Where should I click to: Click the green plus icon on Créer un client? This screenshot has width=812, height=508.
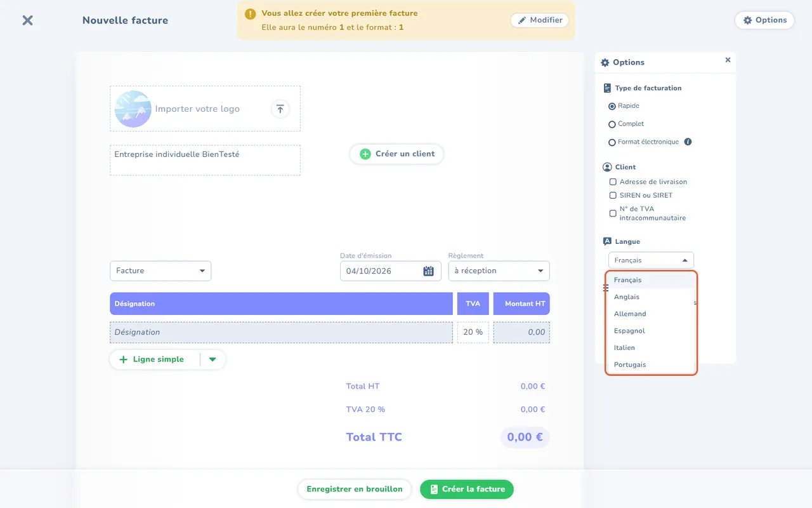click(x=365, y=154)
